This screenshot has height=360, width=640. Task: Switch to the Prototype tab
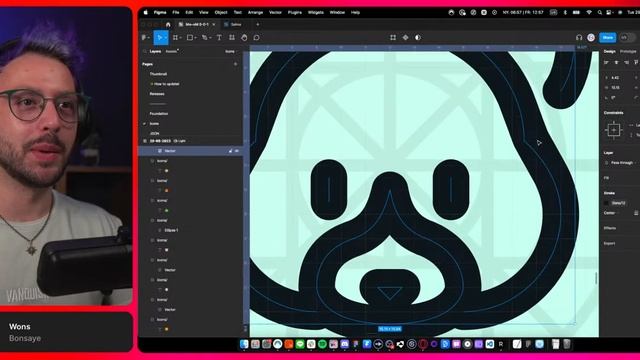pyautogui.click(x=628, y=51)
